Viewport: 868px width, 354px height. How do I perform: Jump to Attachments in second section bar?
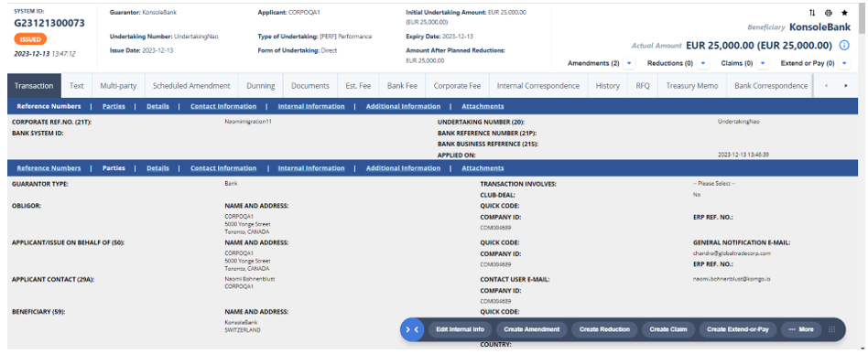pyautogui.click(x=483, y=168)
